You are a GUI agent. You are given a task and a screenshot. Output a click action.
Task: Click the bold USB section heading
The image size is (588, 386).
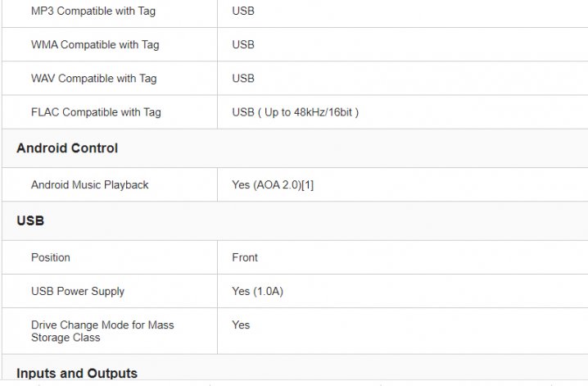30,221
